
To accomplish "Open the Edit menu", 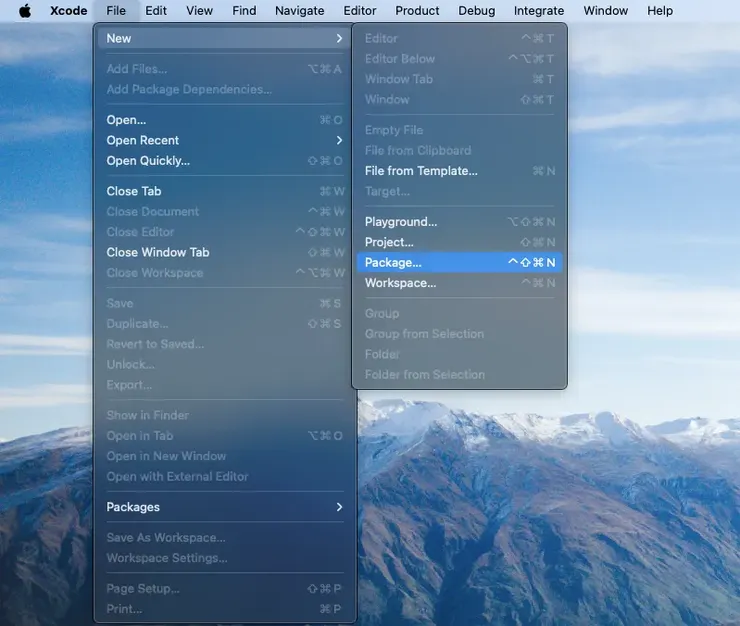I will pyautogui.click(x=156, y=10).
